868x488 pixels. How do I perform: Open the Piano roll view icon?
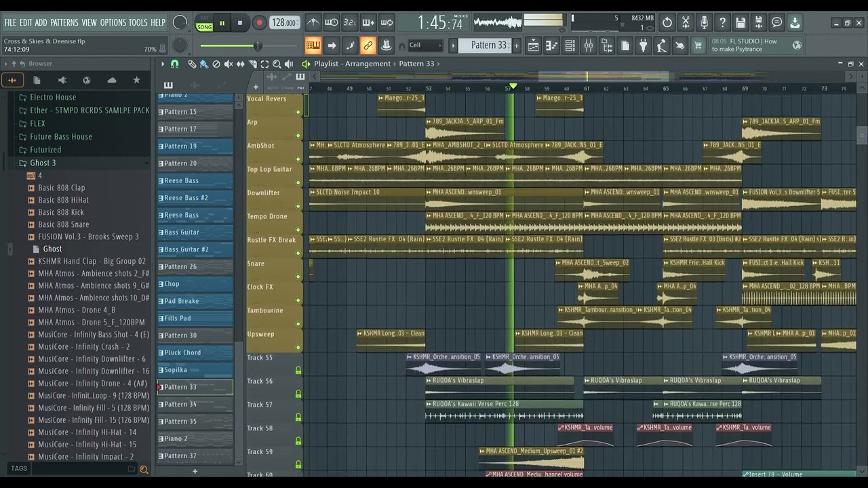[551, 46]
